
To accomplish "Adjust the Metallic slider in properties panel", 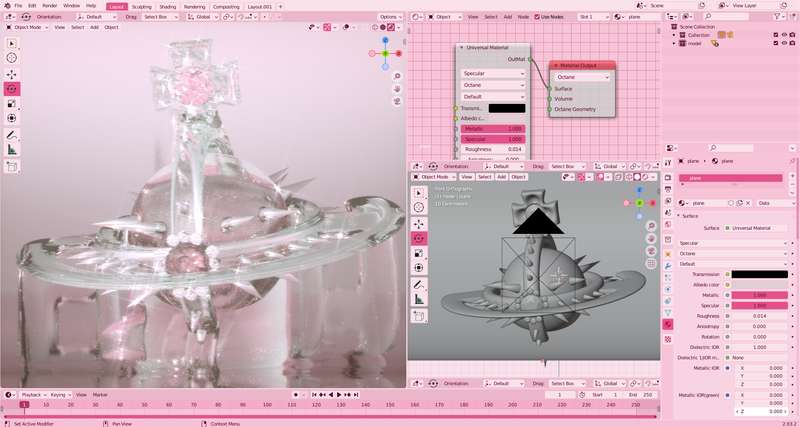I will point(760,295).
